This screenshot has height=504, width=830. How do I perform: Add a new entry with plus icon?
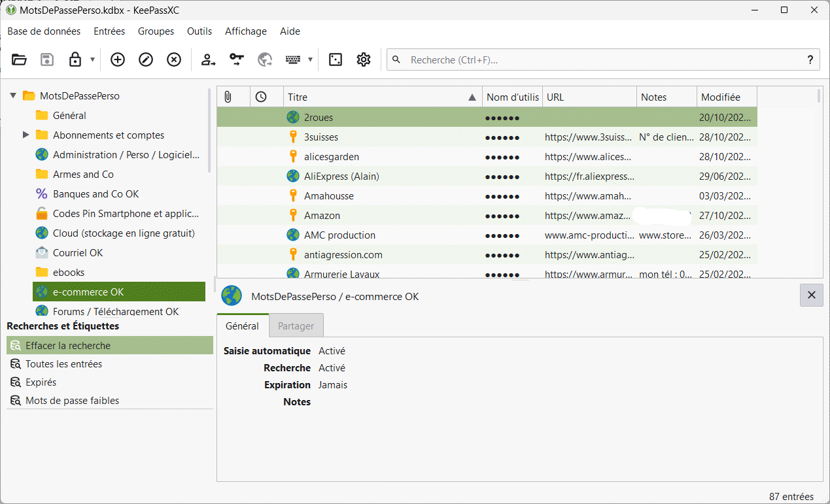tap(118, 60)
